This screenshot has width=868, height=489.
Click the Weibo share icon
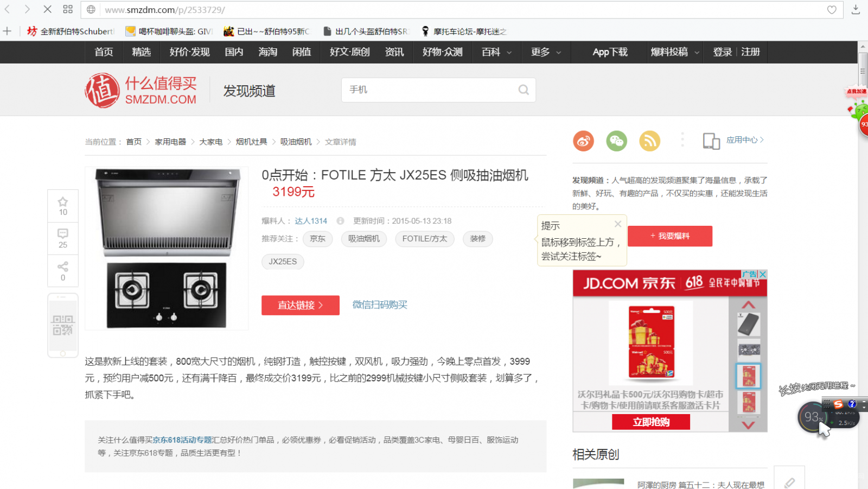[583, 141]
